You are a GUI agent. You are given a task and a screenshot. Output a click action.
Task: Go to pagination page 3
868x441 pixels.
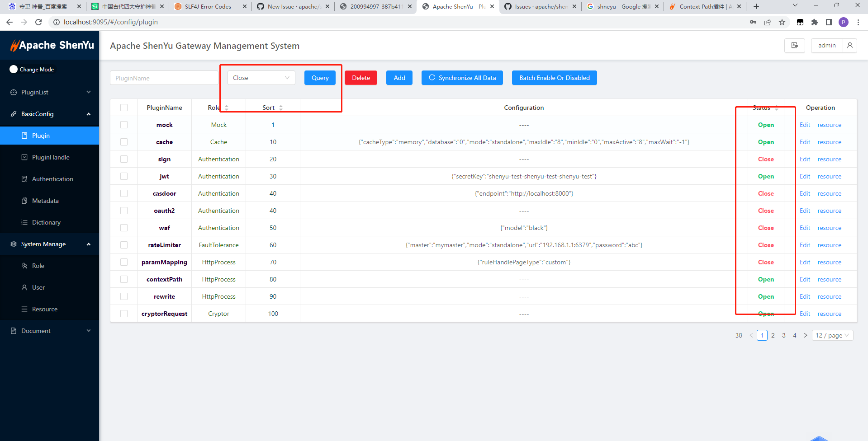tap(784, 335)
